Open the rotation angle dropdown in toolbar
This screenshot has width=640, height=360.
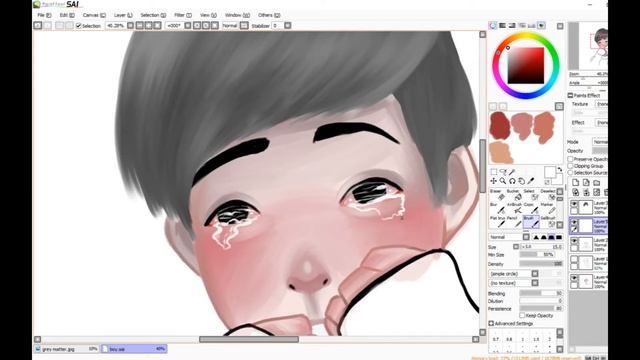click(188, 25)
